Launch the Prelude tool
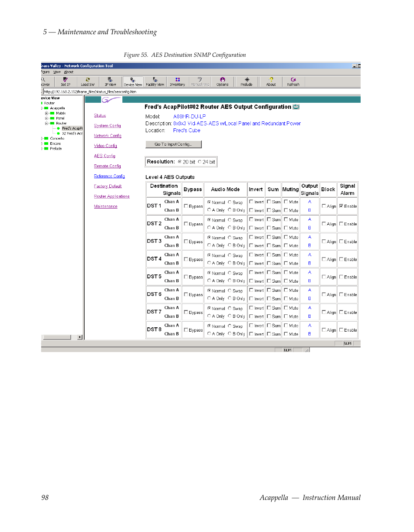Viewport: 414px width, 532px height. click(246, 82)
